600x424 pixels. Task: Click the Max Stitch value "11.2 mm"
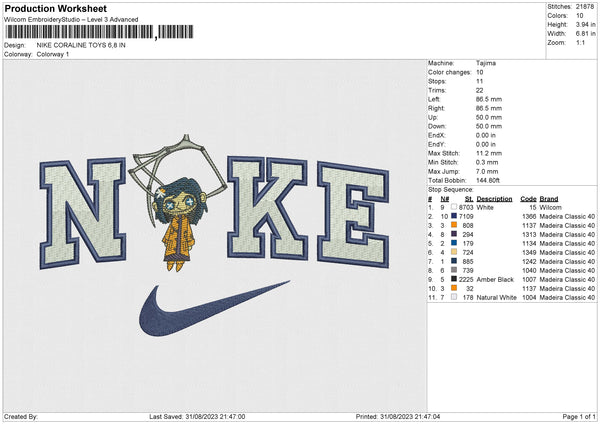489,153
